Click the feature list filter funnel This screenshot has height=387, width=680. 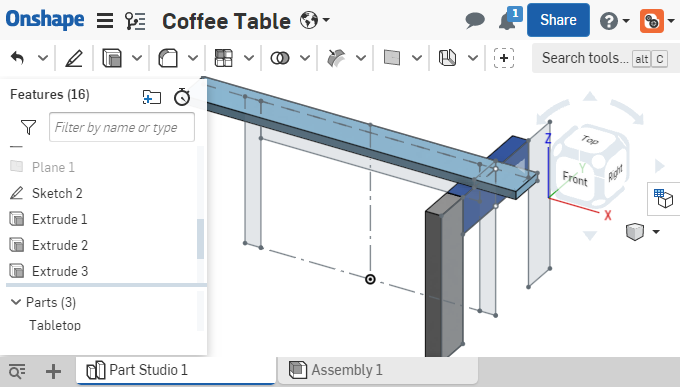[28, 127]
